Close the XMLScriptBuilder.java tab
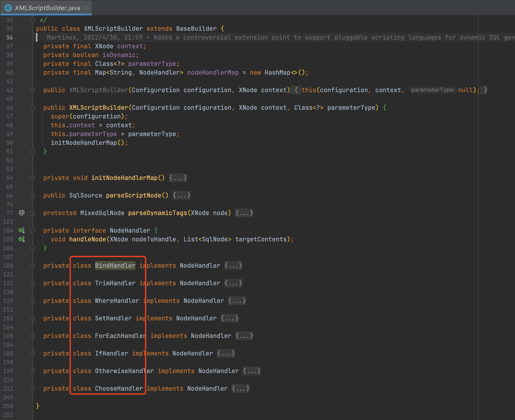This screenshot has height=420, width=515. pos(86,8)
